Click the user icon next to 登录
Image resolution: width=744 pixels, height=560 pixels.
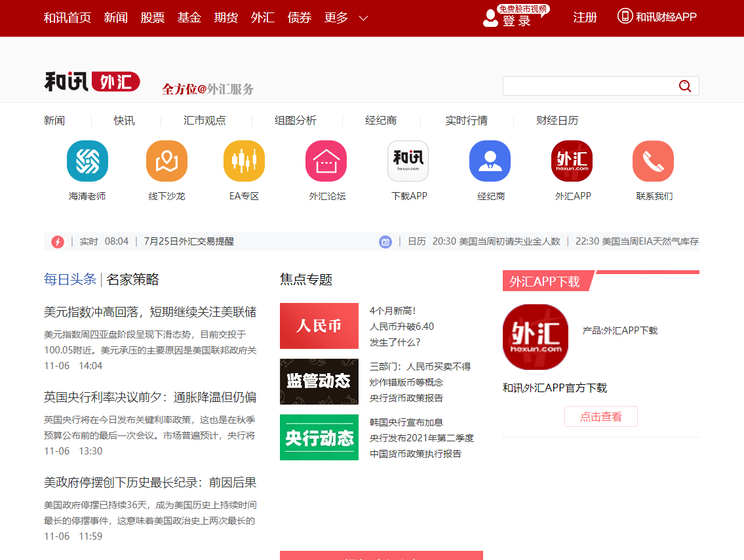point(490,18)
